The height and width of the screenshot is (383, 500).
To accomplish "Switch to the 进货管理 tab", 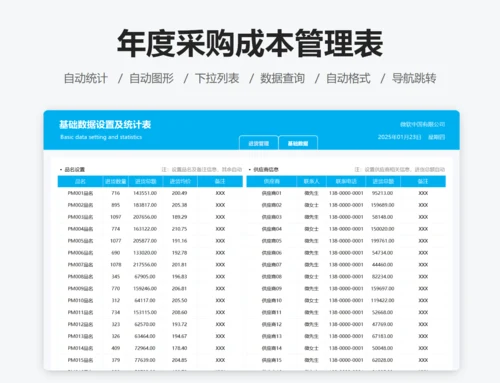I will (x=259, y=143).
